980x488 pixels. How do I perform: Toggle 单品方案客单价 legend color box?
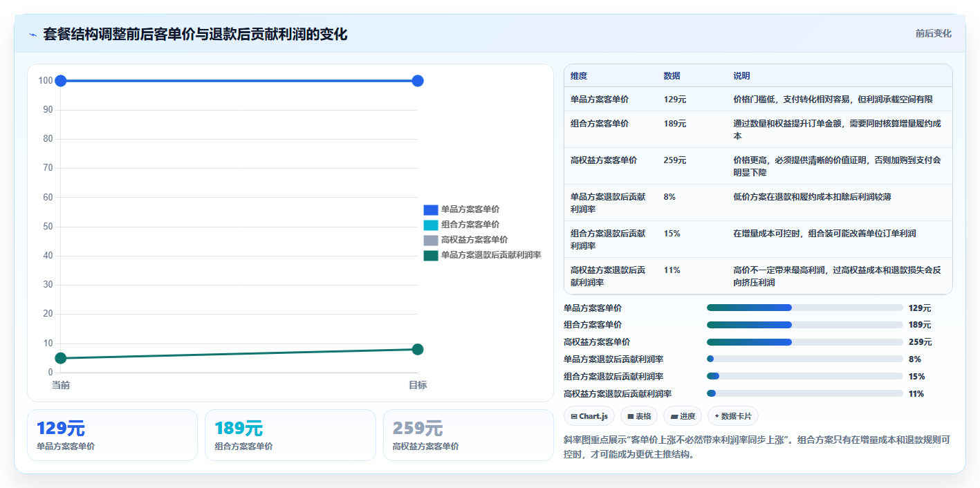coord(431,209)
